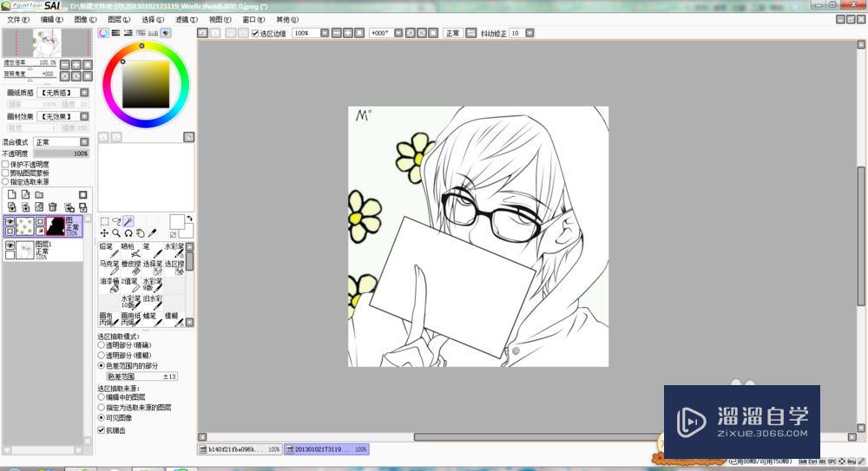Choose the 油漆桶 bucket tool
868x471 pixels.
(x=108, y=285)
